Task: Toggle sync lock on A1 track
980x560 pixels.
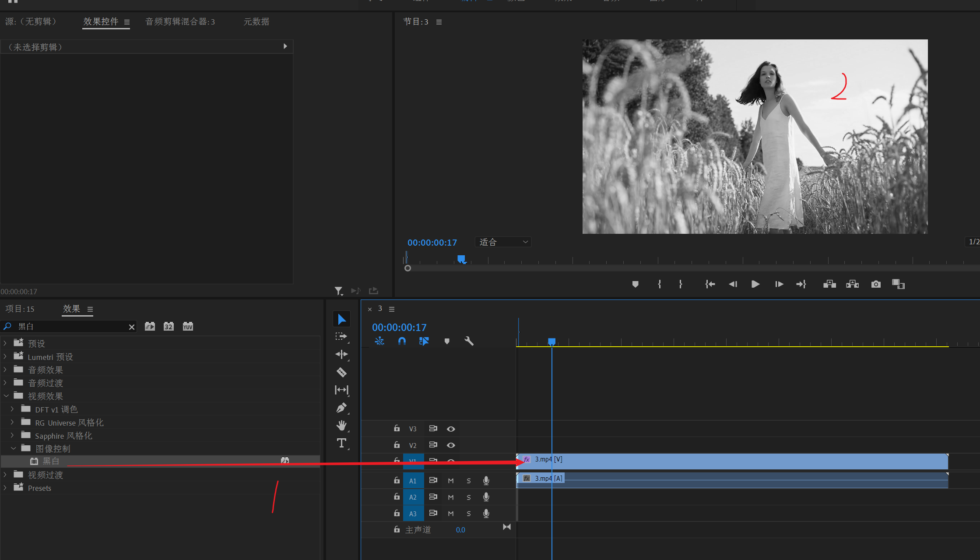Action: 433,480
